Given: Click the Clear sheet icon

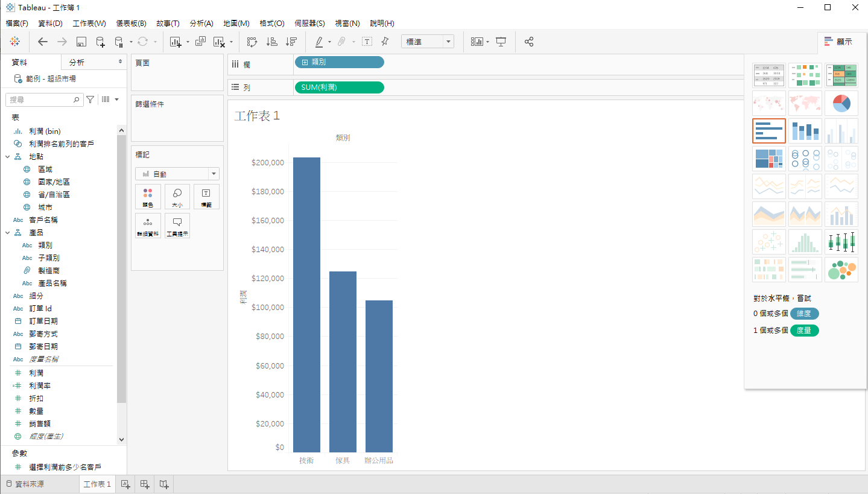Looking at the screenshot, I should [219, 42].
